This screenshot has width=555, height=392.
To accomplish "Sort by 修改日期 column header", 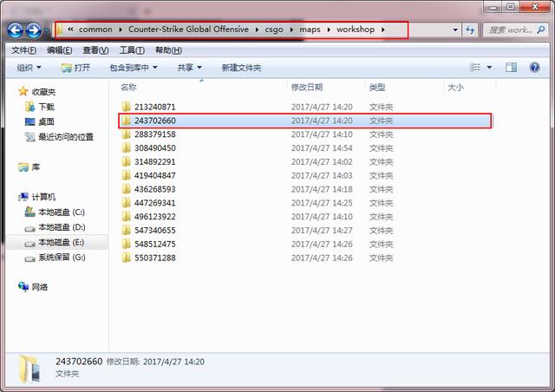I will [307, 88].
